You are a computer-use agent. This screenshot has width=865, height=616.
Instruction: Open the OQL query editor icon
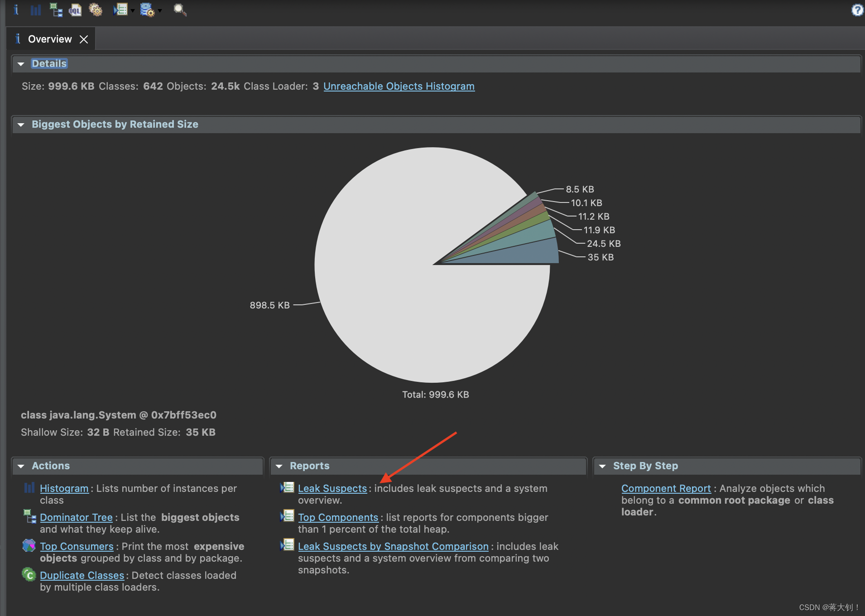pyautogui.click(x=75, y=10)
